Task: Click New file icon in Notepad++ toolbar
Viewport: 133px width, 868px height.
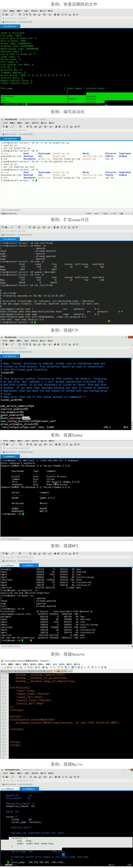Action: pyautogui.click(x=2, y=667)
